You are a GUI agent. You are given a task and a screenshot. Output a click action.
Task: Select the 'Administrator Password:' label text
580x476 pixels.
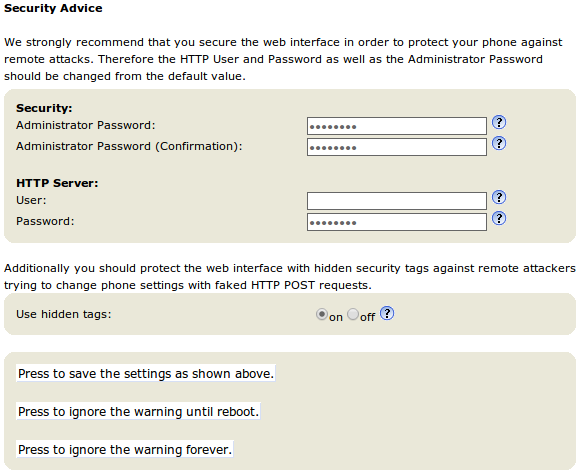pos(85,125)
